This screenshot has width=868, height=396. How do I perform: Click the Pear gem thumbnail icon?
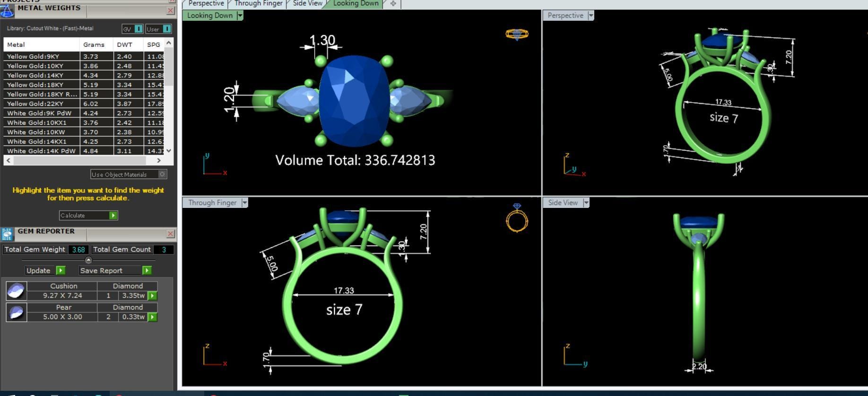pyautogui.click(x=16, y=312)
